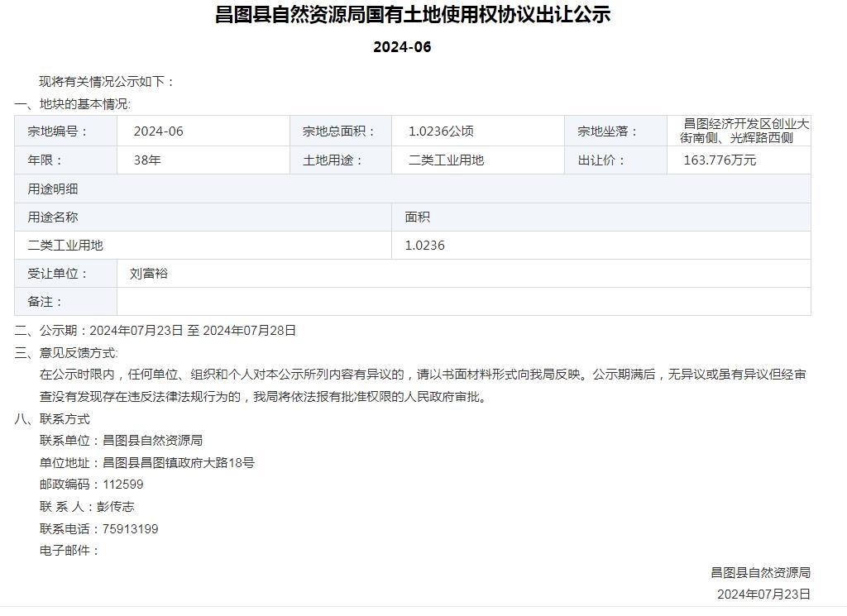Select phone number 75913199
This screenshot has width=847, height=616.
click(x=130, y=529)
